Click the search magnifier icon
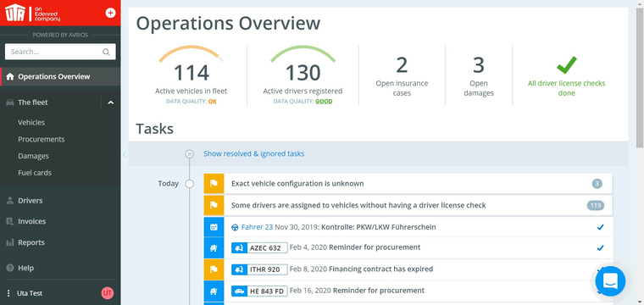The width and height of the screenshot is (644, 305). pyautogui.click(x=106, y=52)
